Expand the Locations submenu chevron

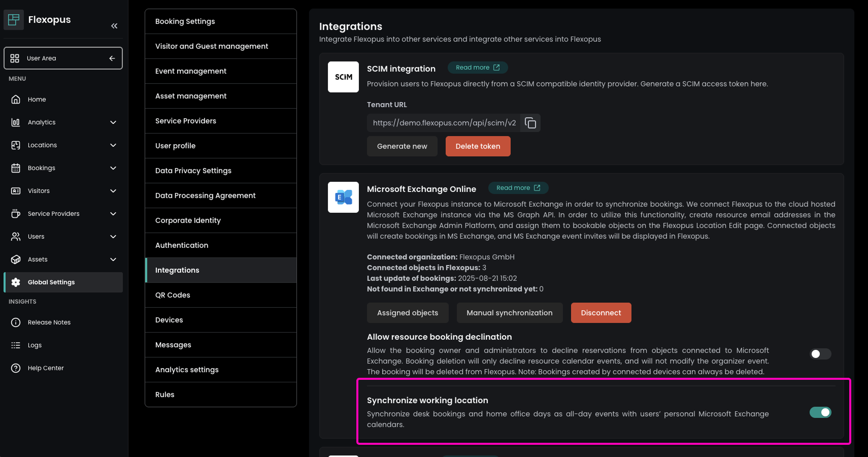click(x=113, y=145)
